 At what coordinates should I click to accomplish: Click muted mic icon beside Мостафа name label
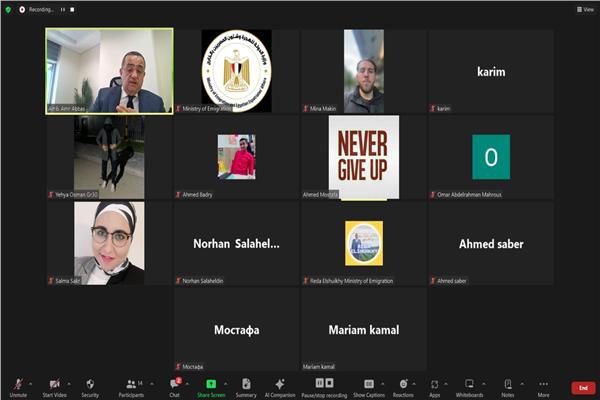click(x=178, y=366)
